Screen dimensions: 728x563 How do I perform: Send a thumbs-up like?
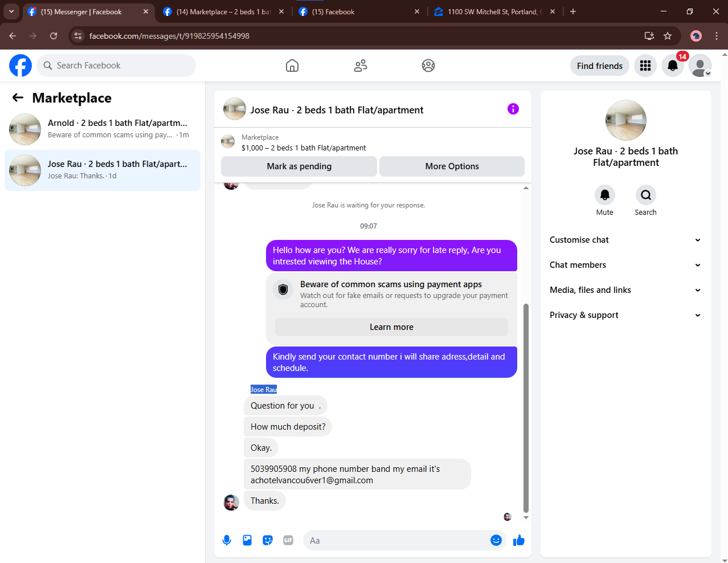click(x=519, y=540)
